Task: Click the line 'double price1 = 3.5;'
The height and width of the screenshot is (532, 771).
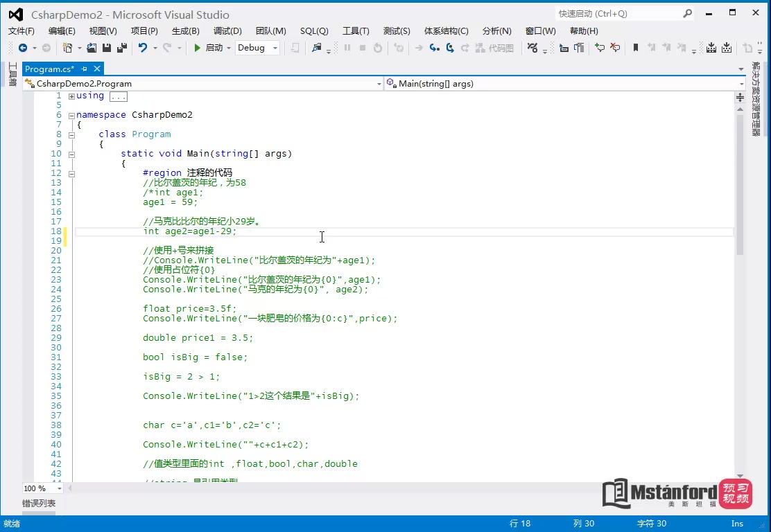Action: pos(198,338)
